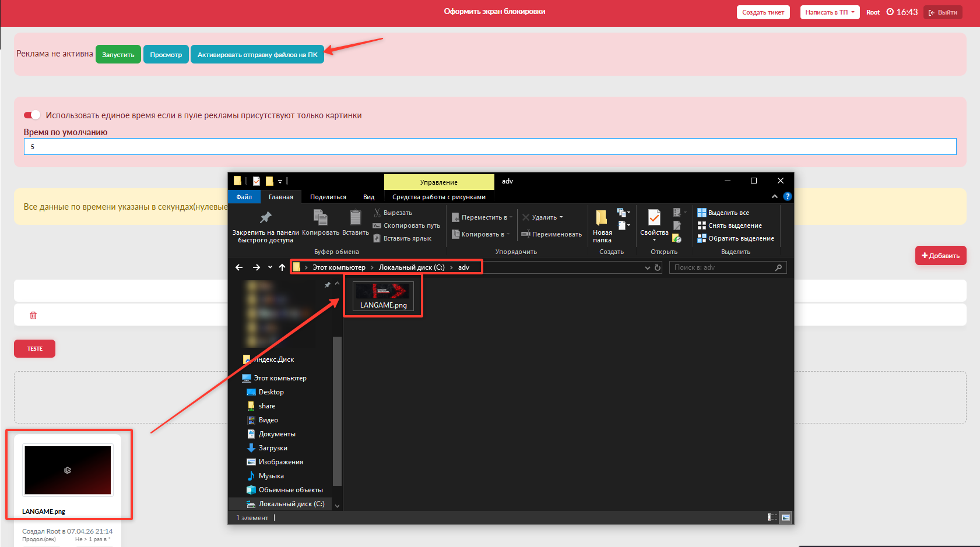Viewport: 980px width, 547px height.
Task: Click the Выйти logout button
Action: pyautogui.click(x=943, y=12)
